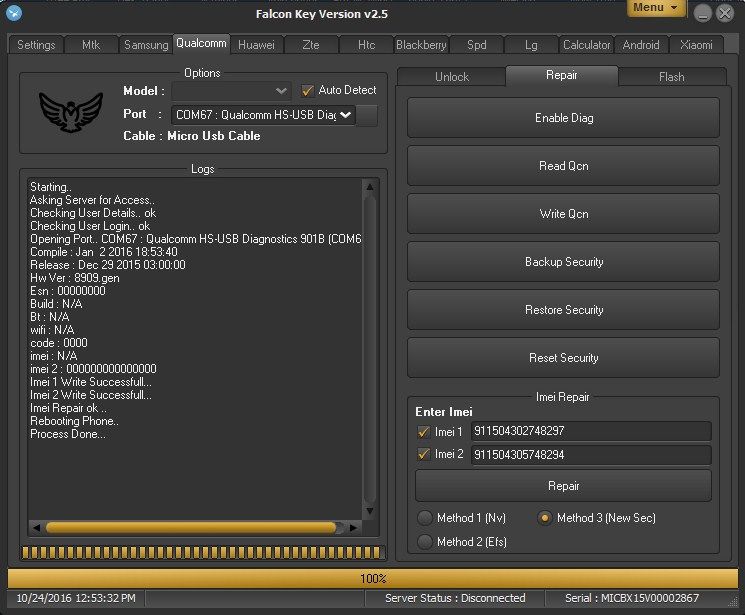
Task: Click the small button beside Port dropdown
Action: pyautogui.click(x=367, y=115)
